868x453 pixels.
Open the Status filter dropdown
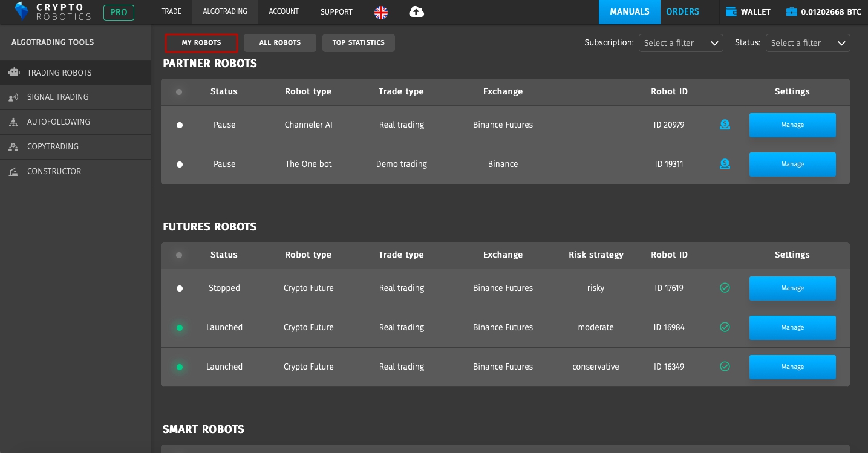[x=808, y=43]
